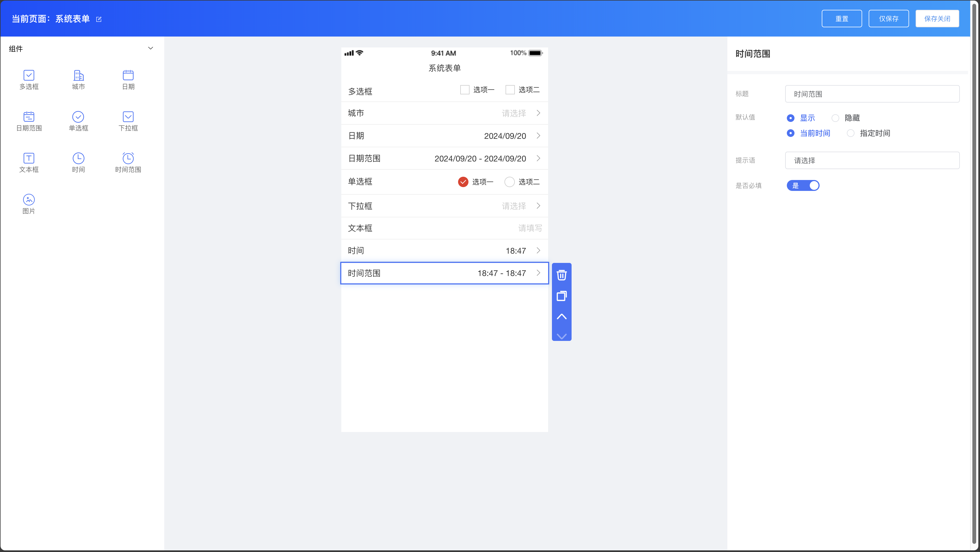This screenshot has width=980, height=552.
Task: Select the 图片 image component icon
Action: (29, 200)
